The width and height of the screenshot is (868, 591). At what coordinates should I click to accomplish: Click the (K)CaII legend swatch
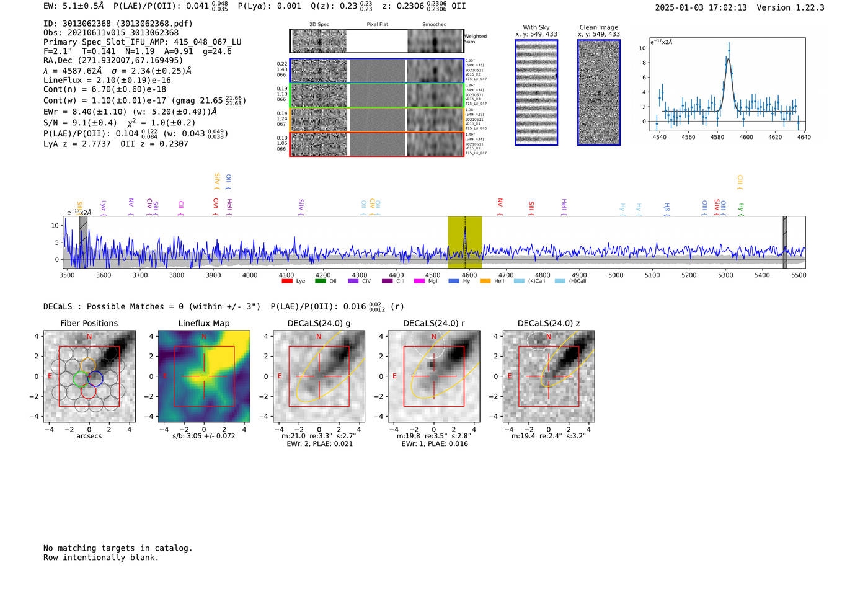[519, 282]
